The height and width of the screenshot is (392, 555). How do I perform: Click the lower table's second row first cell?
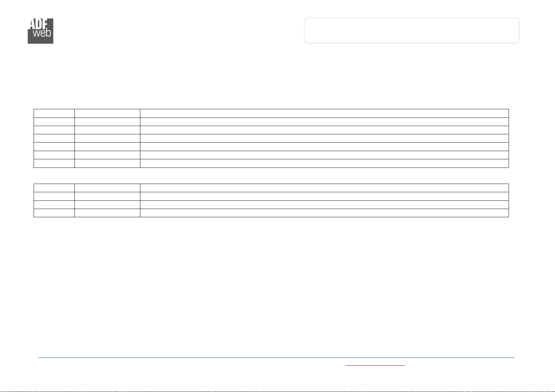coord(54,196)
